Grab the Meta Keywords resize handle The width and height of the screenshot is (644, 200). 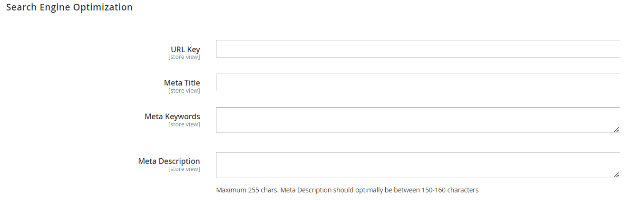(616, 129)
